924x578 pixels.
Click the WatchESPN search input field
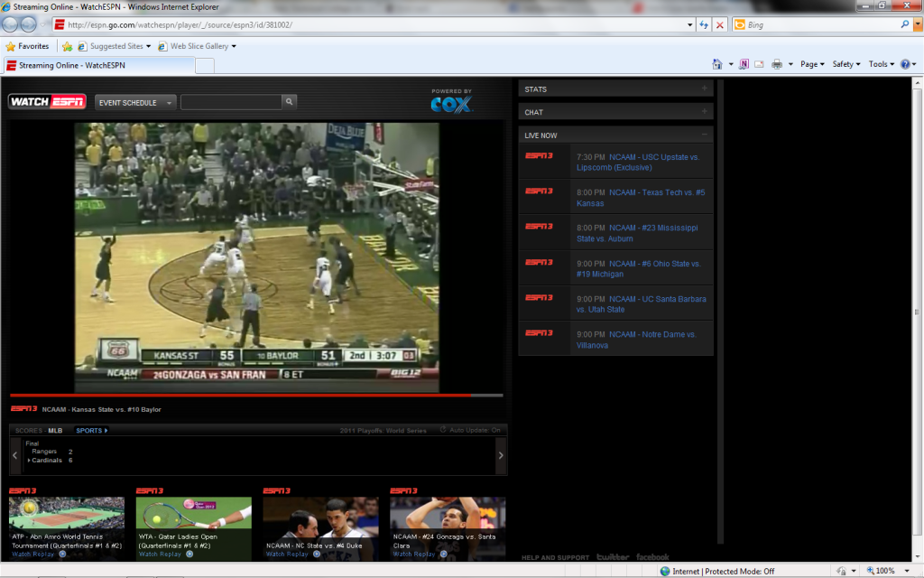pyautogui.click(x=231, y=101)
